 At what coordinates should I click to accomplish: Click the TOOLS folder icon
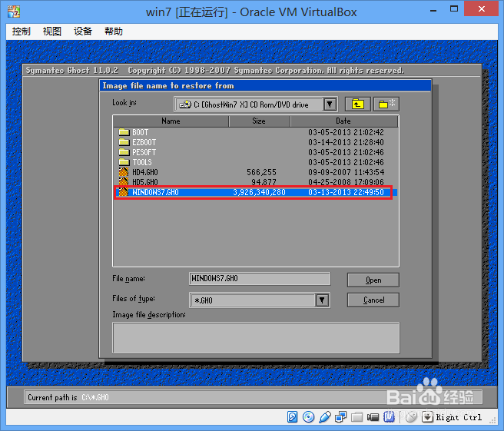[124, 162]
